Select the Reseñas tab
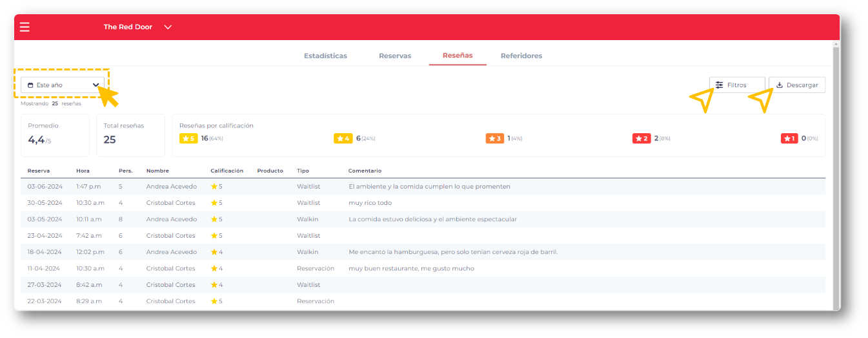 pyautogui.click(x=458, y=56)
